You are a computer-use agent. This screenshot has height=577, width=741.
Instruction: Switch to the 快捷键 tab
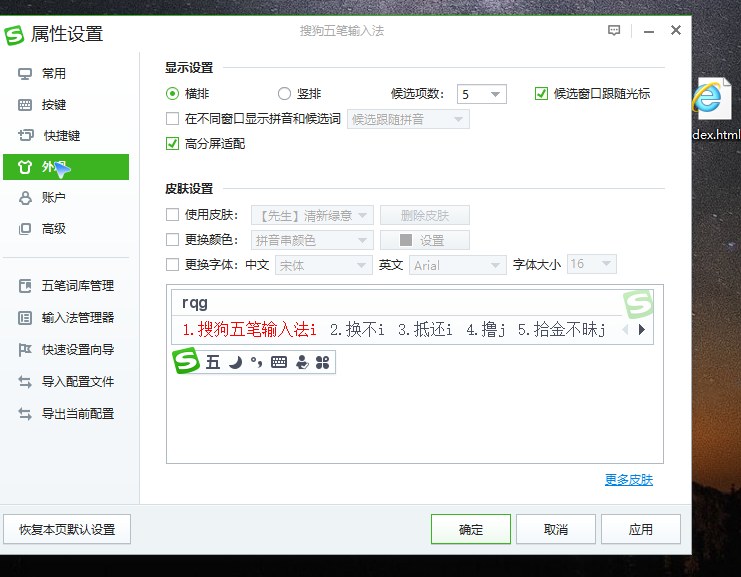coord(66,136)
